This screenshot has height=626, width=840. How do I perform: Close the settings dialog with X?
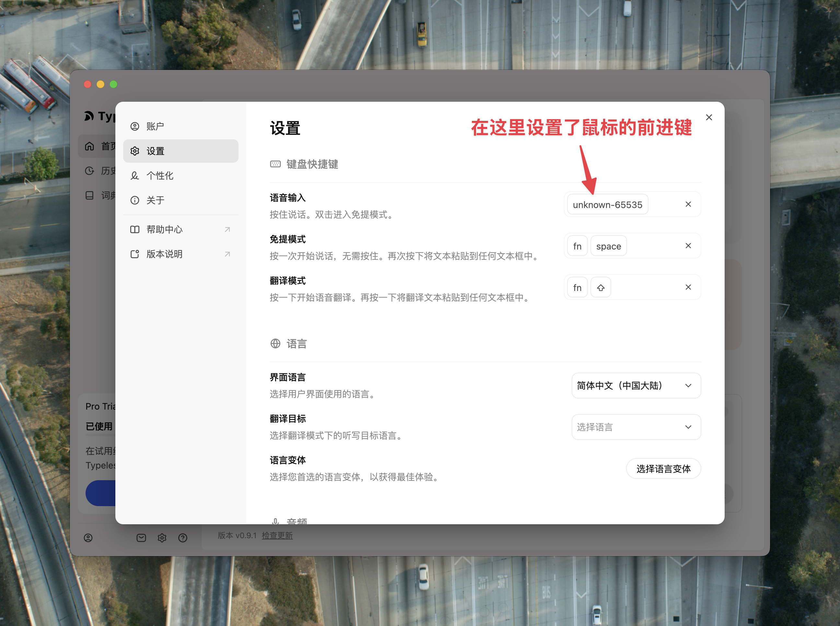click(x=708, y=118)
